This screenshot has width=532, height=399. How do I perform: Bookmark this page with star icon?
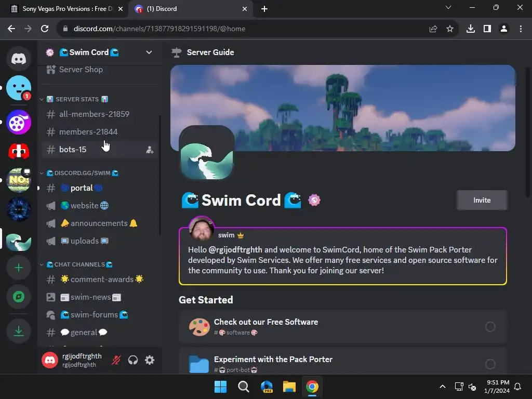pyautogui.click(x=450, y=29)
